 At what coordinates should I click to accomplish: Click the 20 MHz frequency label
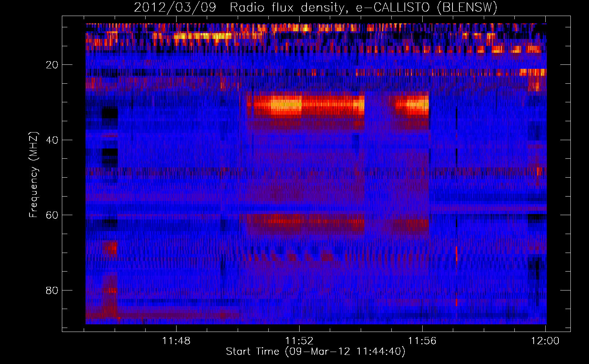[x=52, y=65]
